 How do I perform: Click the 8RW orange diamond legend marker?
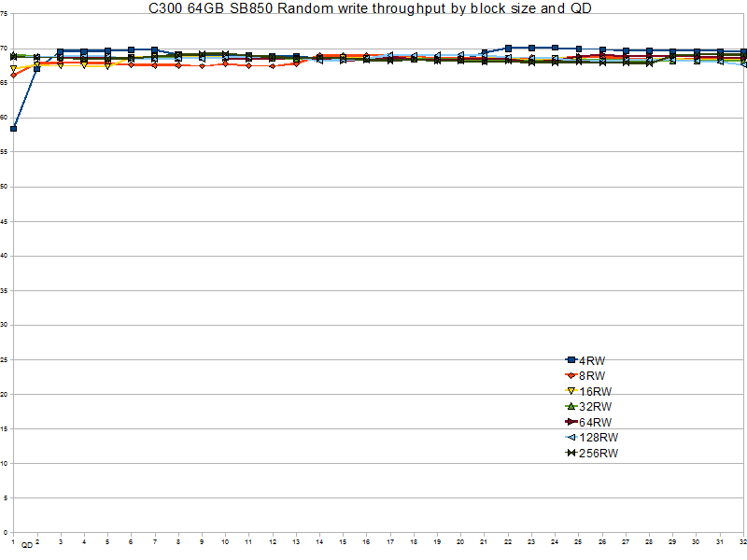tap(571, 375)
